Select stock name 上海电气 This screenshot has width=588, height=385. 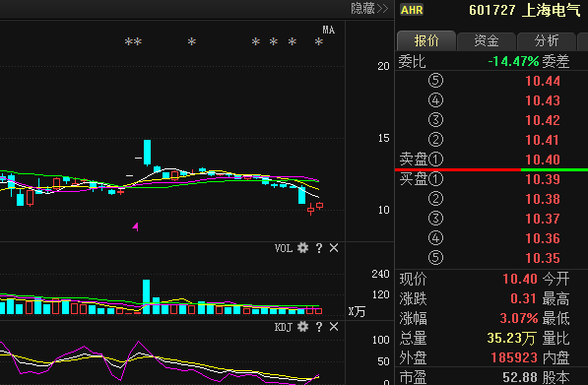pyautogui.click(x=552, y=10)
